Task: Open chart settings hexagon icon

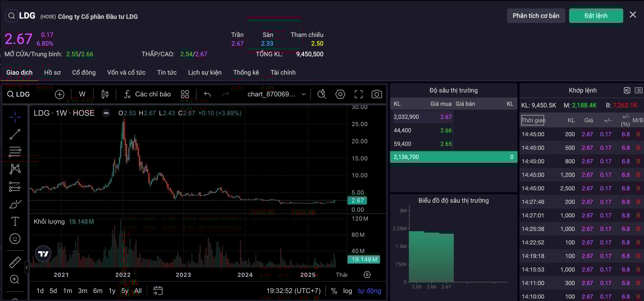Action: pyautogui.click(x=340, y=94)
